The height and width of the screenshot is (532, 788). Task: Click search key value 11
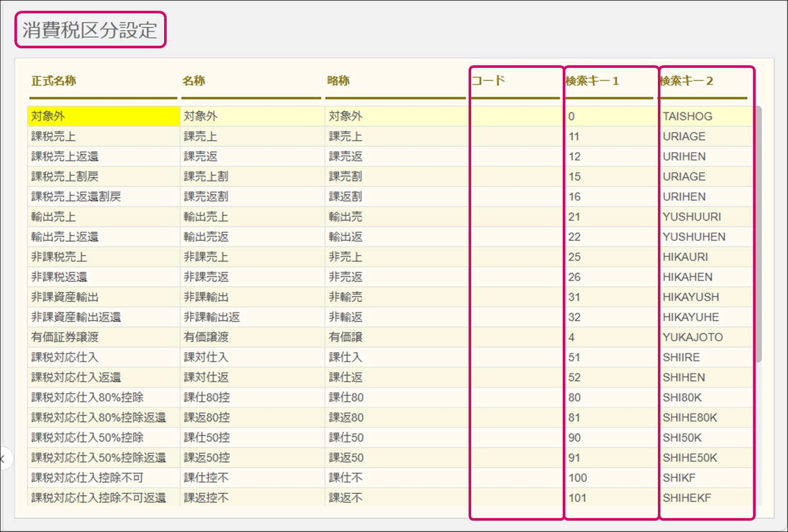(574, 137)
